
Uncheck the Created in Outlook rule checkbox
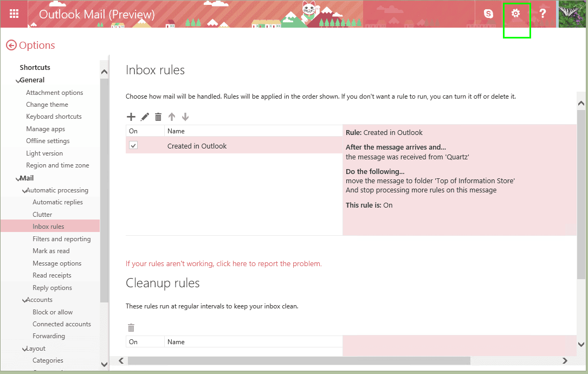pos(133,145)
